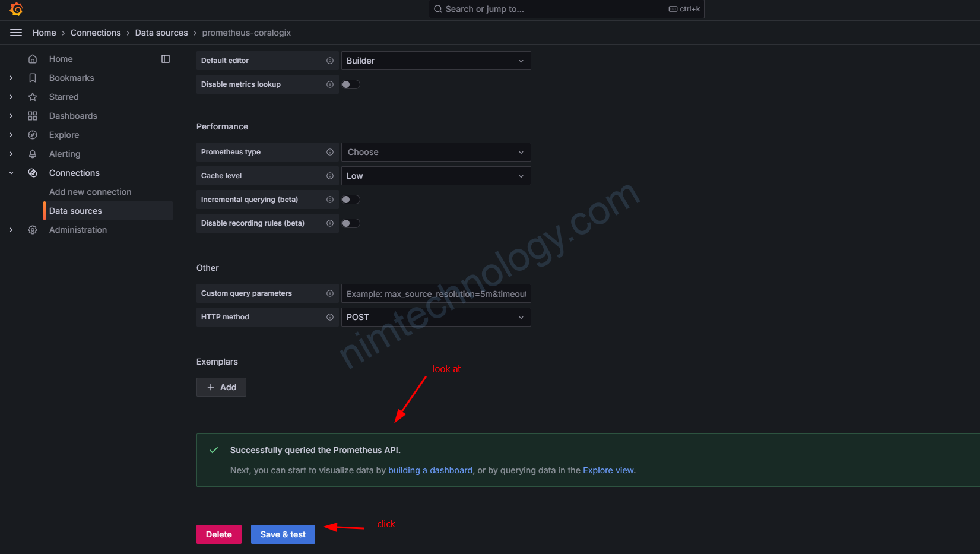The image size is (980, 554).
Task: Click the Add exemplar button
Action: (221, 387)
